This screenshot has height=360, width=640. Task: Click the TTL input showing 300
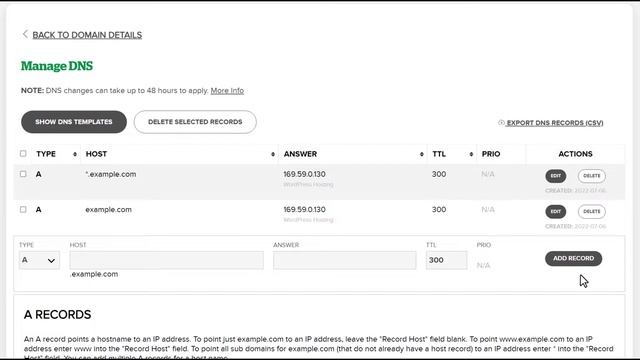446,260
